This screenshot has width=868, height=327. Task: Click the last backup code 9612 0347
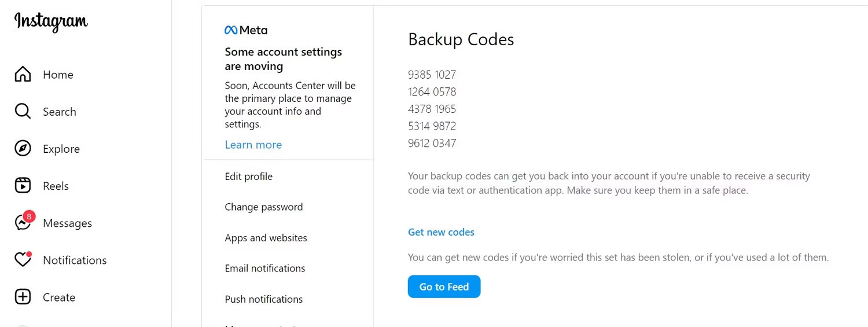(x=432, y=143)
